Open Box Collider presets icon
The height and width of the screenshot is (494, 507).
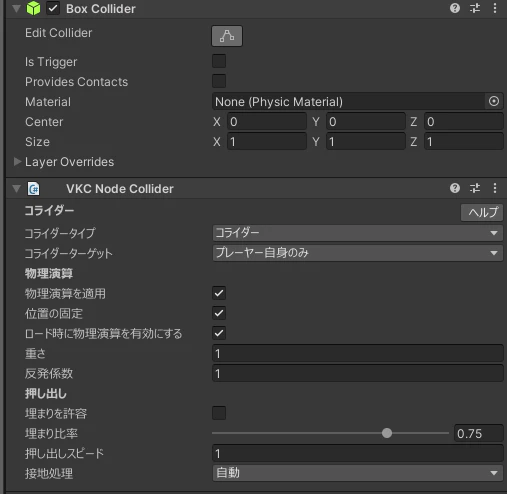tap(475, 8)
